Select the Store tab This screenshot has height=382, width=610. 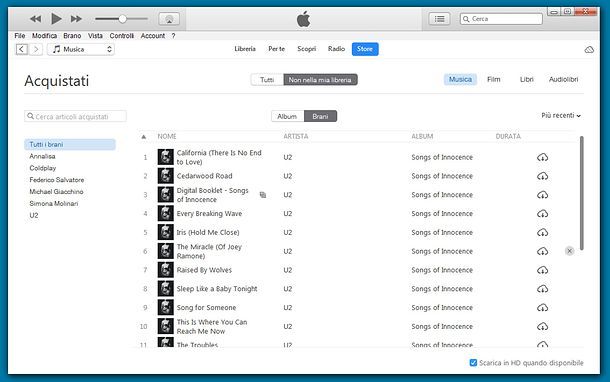tap(365, 49)
